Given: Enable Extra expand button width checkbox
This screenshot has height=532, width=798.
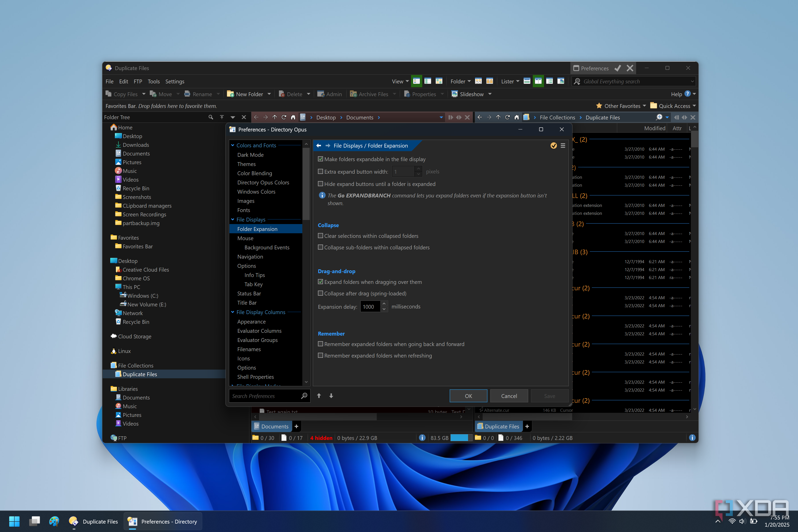Looking at the screenshot, I should 320,171.
